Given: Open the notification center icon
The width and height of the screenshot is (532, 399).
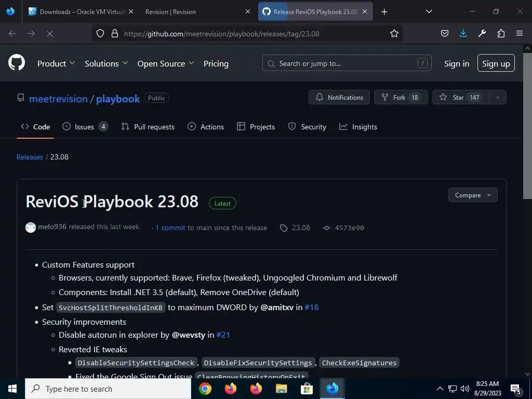Looking at the screenshot, I should click(516, 389).
